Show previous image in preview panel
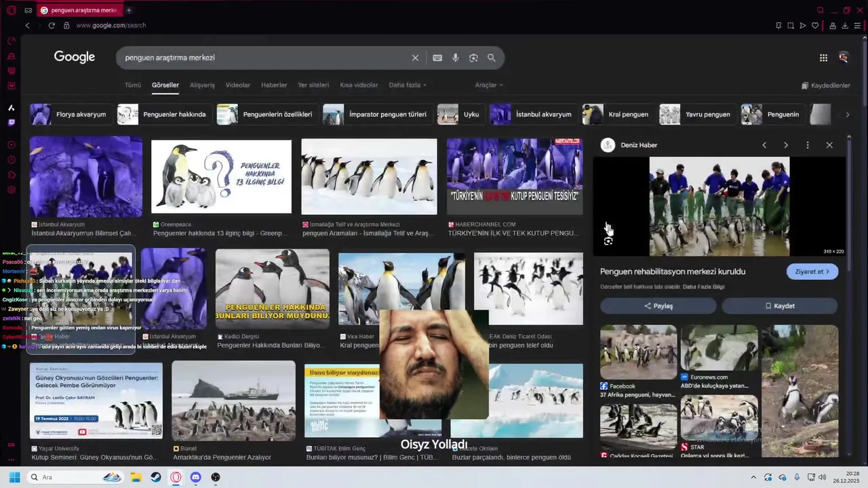The image size is (868, 488). pyautogui.click(x=764, y=145)
